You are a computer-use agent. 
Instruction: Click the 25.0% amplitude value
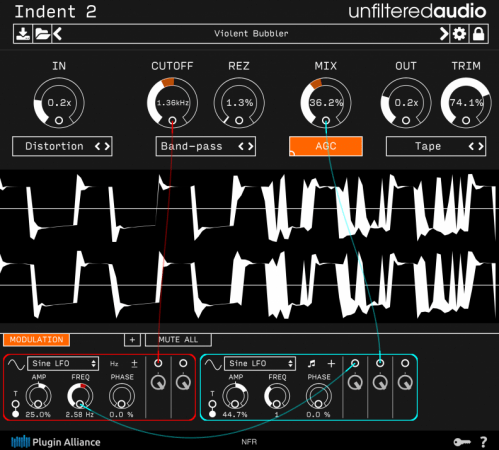point(38,415)
